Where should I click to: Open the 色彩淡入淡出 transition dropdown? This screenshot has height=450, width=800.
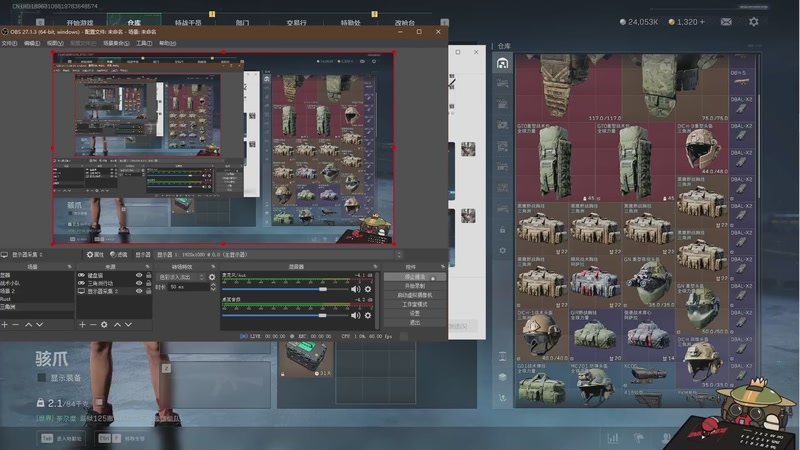[x=181, y=277]
